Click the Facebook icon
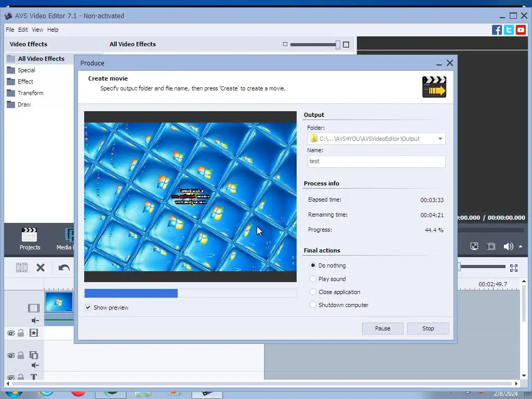 [x=497, y=30]
